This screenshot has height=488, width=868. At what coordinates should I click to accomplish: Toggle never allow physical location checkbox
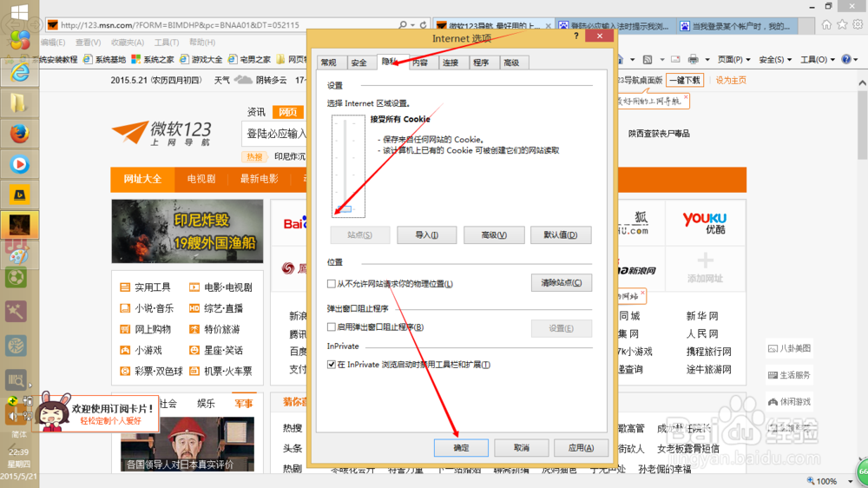[331, 284]
